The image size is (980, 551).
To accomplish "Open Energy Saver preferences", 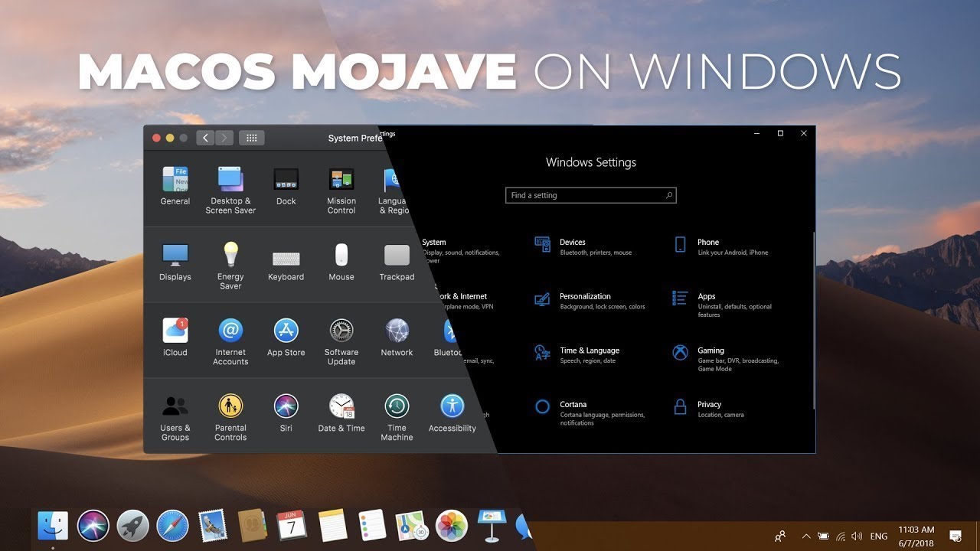I will [230, 266].
